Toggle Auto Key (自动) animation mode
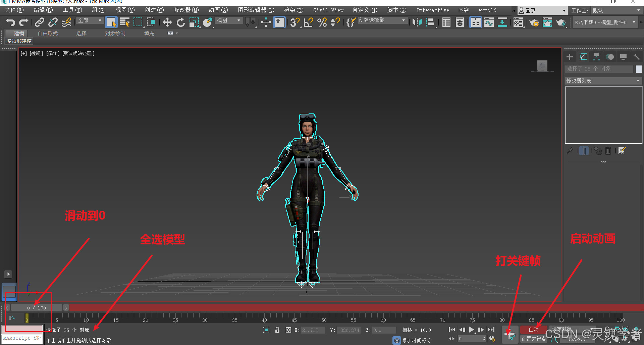 click(533, 330)
